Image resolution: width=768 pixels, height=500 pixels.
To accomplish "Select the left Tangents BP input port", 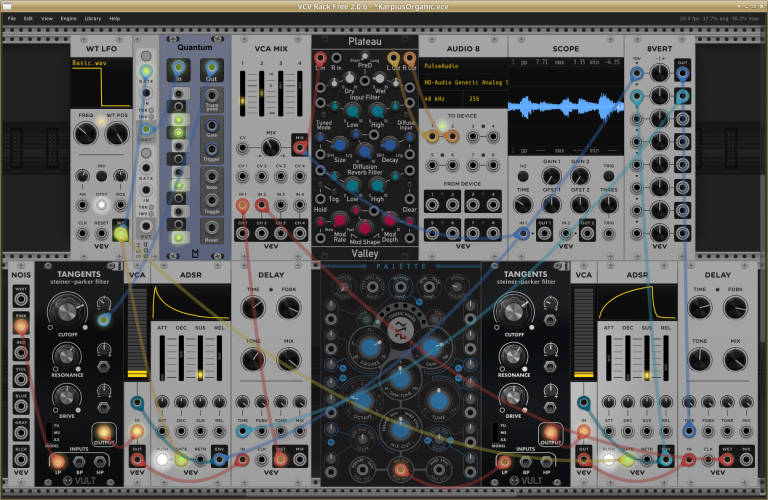I will click(x=79, y=462).
